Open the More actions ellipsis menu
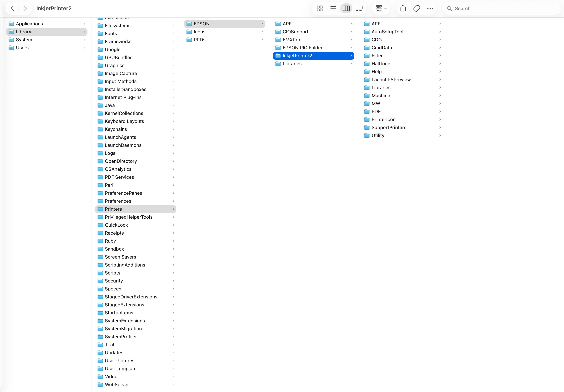 click(x=430, y=9)
